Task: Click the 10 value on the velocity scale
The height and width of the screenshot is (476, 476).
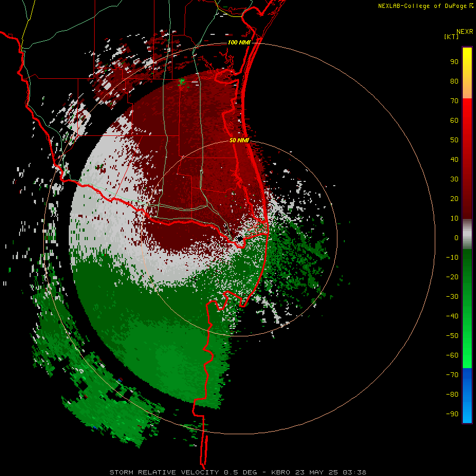Action: pos(454,218)
